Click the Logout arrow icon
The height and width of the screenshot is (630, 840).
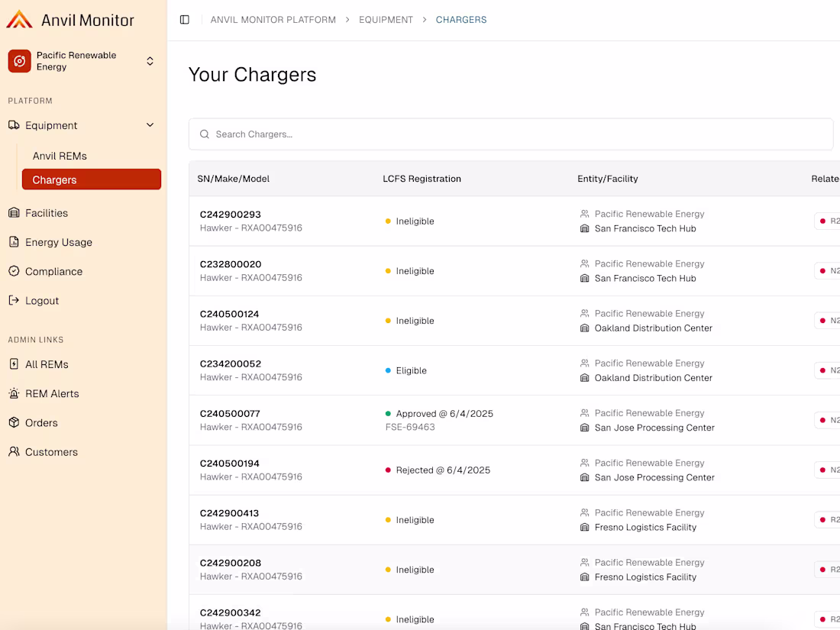14,301
